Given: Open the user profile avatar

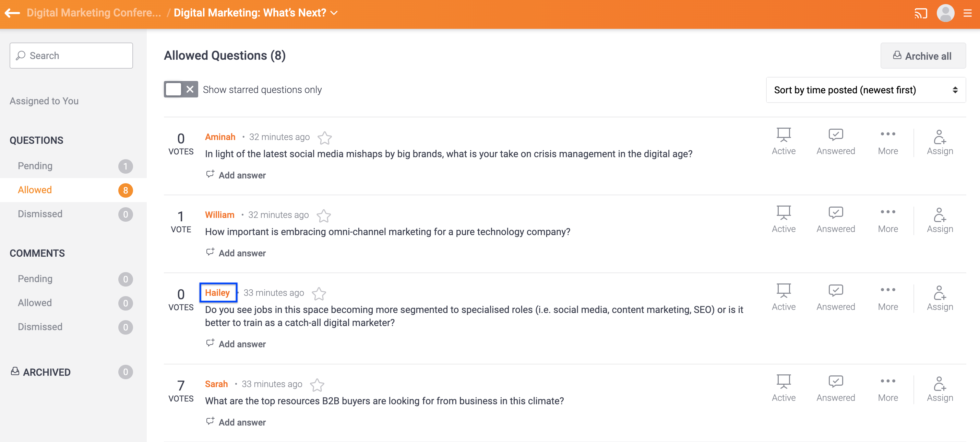Looking at the screenshot, I should pyautogui.click(x=945, y=13).
